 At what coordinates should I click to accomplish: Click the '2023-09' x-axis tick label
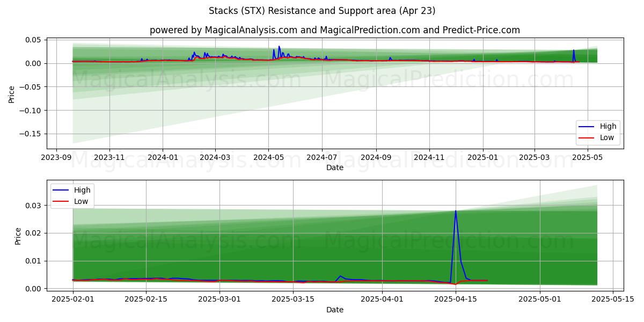click(x=56, y=158)
